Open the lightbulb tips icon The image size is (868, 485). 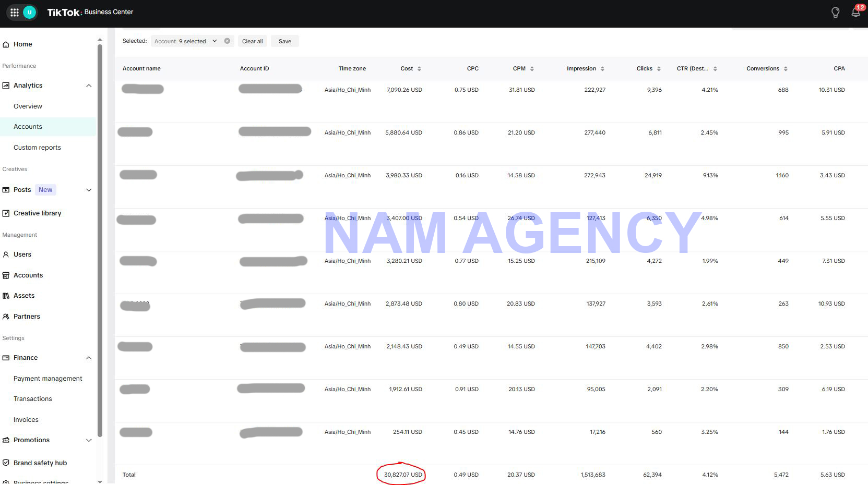click(x=835, y=13)
